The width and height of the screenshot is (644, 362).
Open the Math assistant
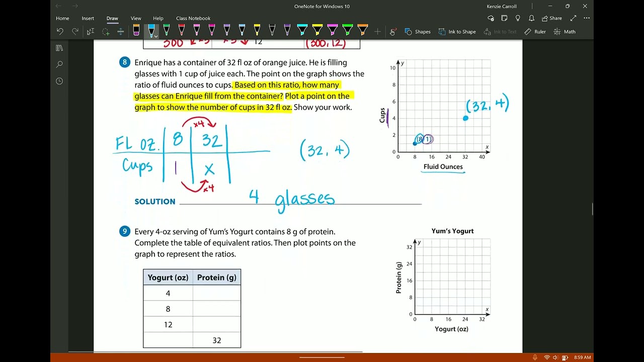point(565,31)
